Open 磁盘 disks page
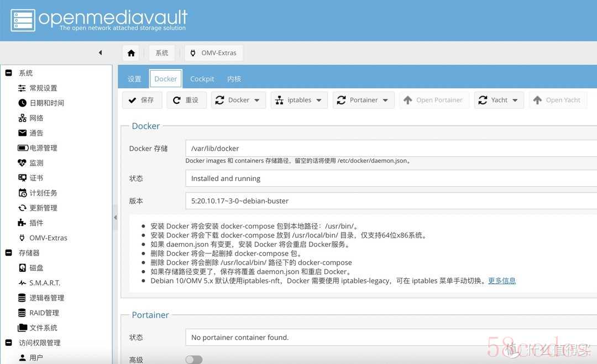 [31, 268]
